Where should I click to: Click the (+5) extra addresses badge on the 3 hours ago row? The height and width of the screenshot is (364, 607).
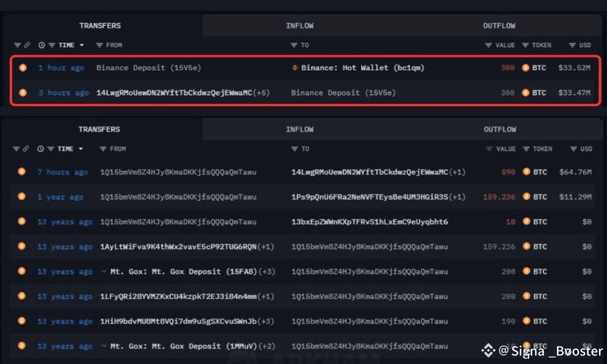pyautogui.click(x=261, y=93)
